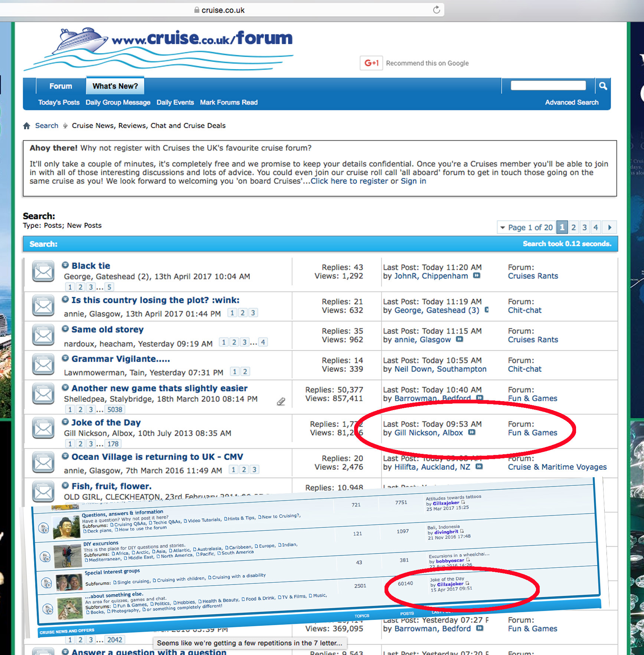
Task: Click the Google +1 button
Action: pyautogui.click(x=371, y=63)
